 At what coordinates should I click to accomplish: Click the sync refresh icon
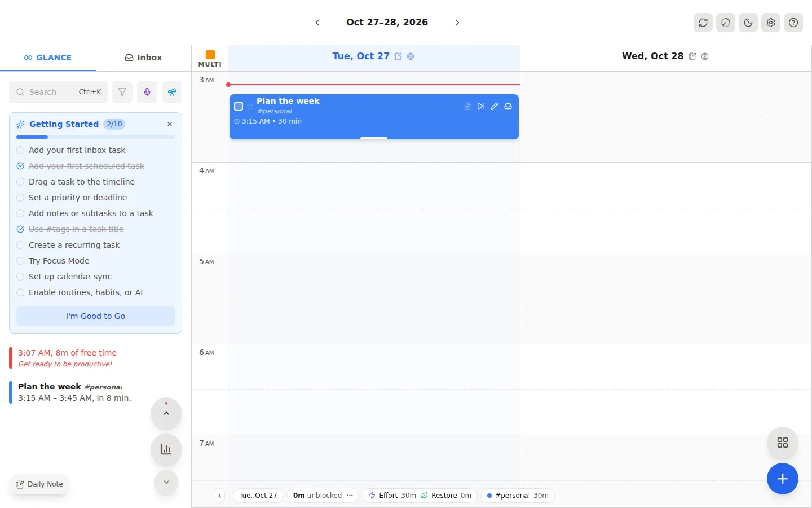(x=703, y=23)
